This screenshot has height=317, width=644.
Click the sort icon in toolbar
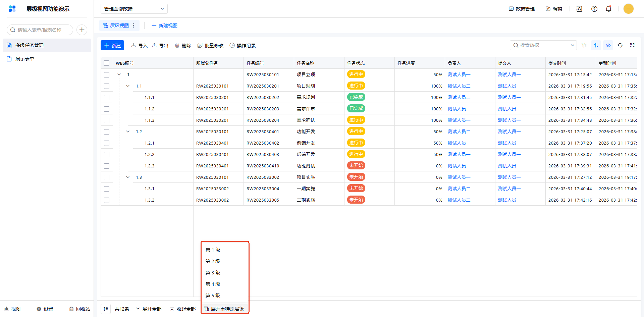click(596, 45)
